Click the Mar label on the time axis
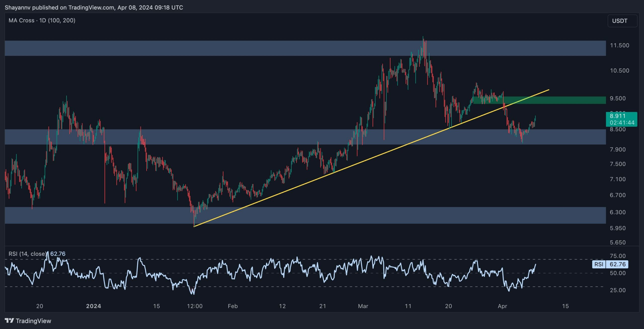The width and height of the screenshot is (644, 329). pos(363,306)
